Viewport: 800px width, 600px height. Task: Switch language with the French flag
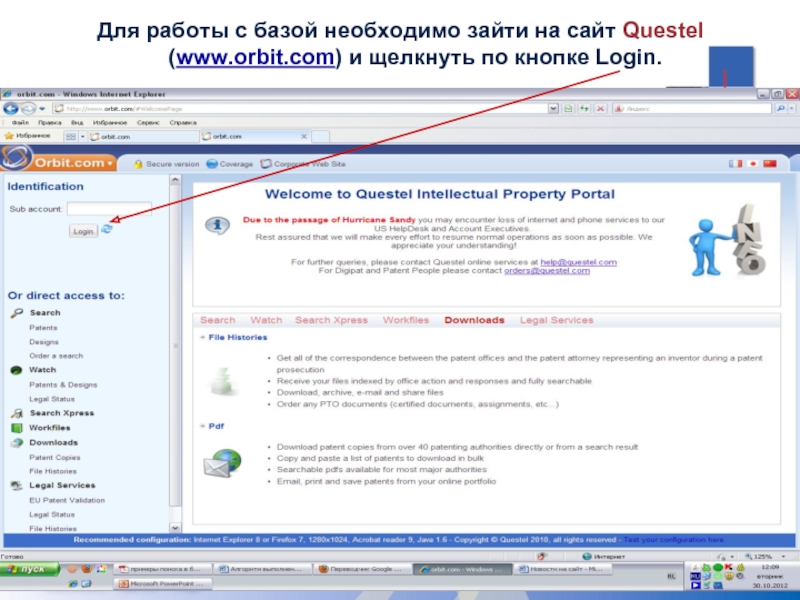coord(735,163)
